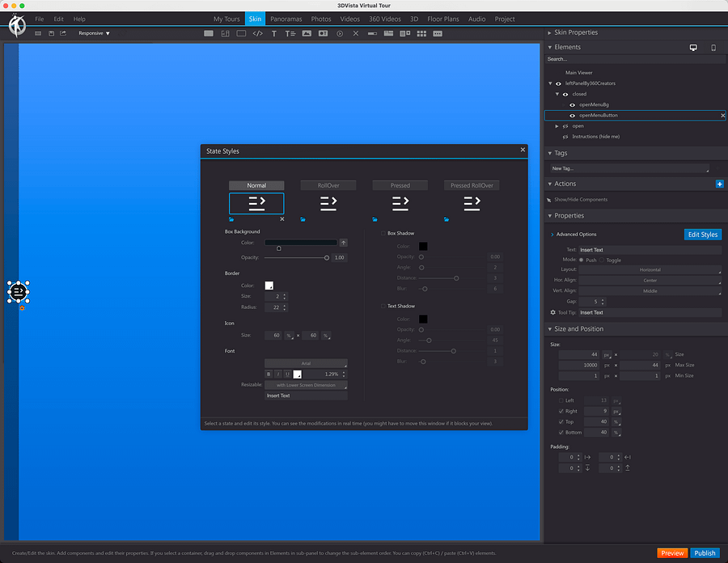The image size is (728, 563).
Task: Uncheck the Right position checkbox
Action: (x=561, y=411)
